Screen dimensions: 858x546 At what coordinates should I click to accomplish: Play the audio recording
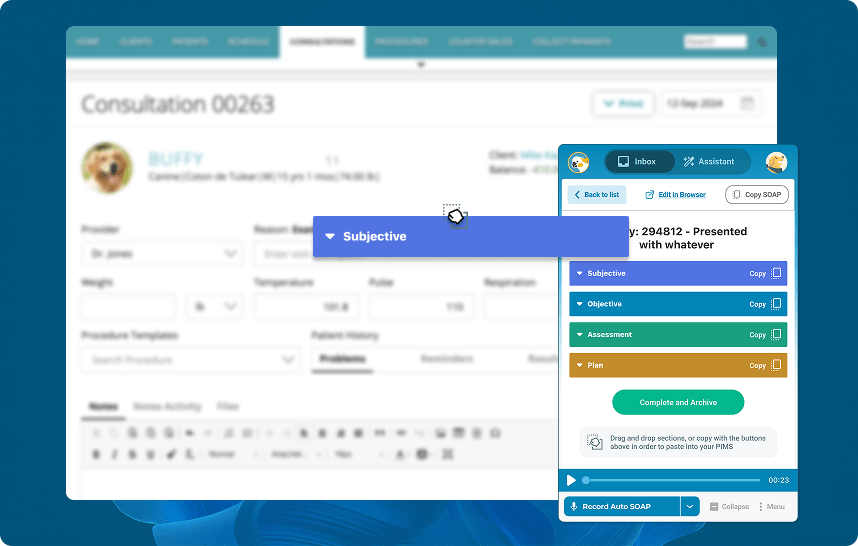(x=571, y=481)
